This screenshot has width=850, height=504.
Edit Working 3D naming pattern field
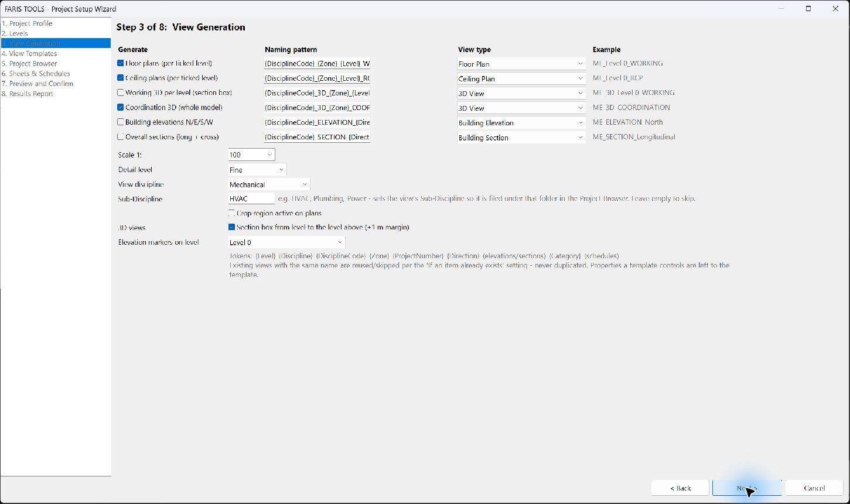click(x=317, y=92)
